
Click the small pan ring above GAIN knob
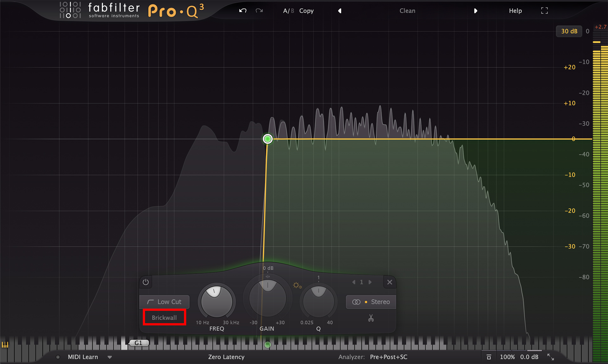pos(268,276)
